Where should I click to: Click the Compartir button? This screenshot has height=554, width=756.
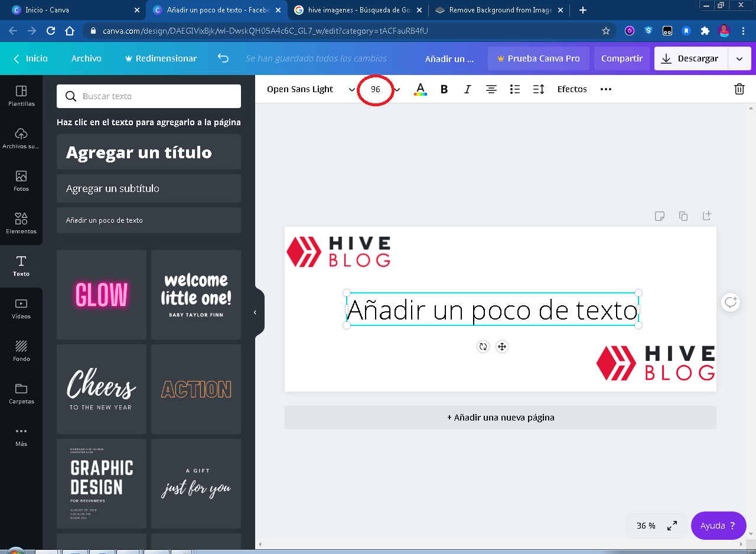622,58
